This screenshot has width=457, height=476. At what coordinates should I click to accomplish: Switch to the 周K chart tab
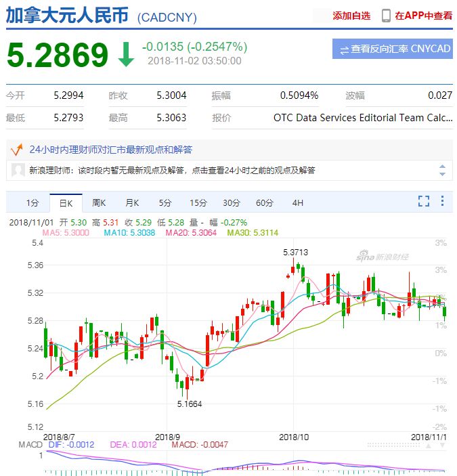click(99, 202)
